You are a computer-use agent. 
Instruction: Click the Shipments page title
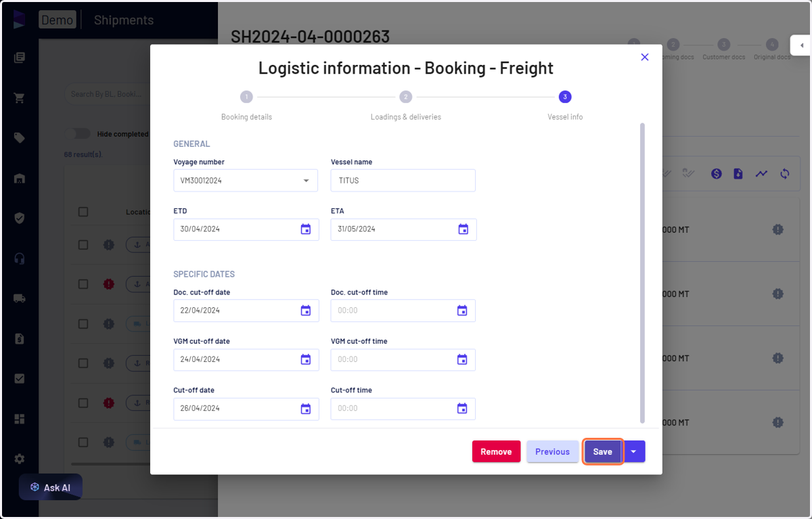124,20
